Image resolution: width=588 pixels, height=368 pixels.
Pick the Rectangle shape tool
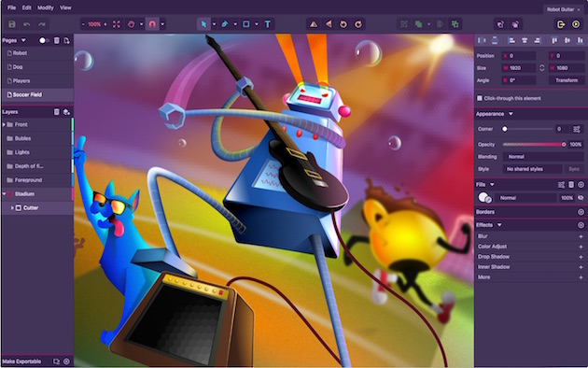[246, 24]
